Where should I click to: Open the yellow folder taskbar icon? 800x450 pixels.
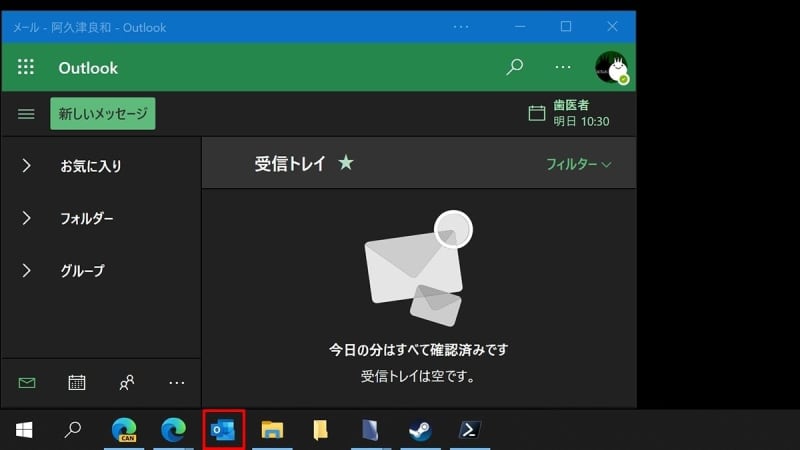(320, 430)
